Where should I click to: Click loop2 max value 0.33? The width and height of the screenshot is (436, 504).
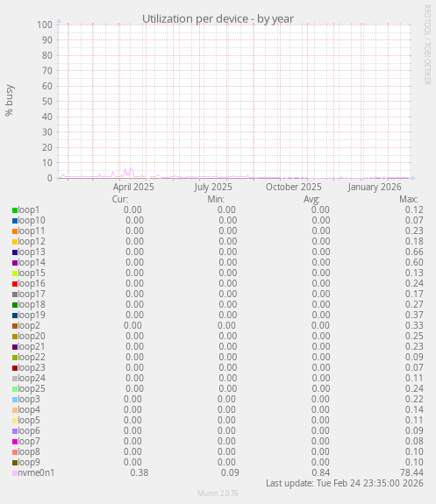coord(414,325)
